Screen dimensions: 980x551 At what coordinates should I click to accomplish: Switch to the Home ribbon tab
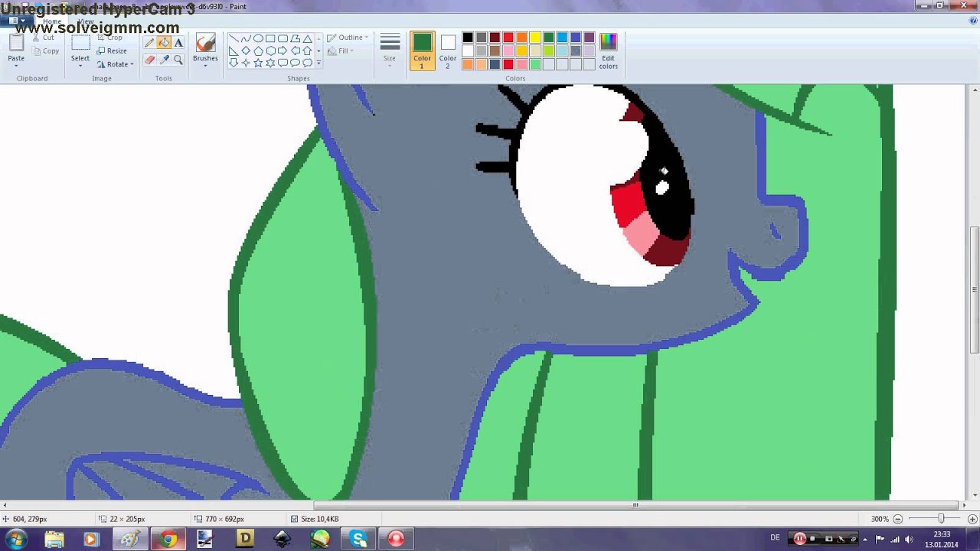(51, 21)
